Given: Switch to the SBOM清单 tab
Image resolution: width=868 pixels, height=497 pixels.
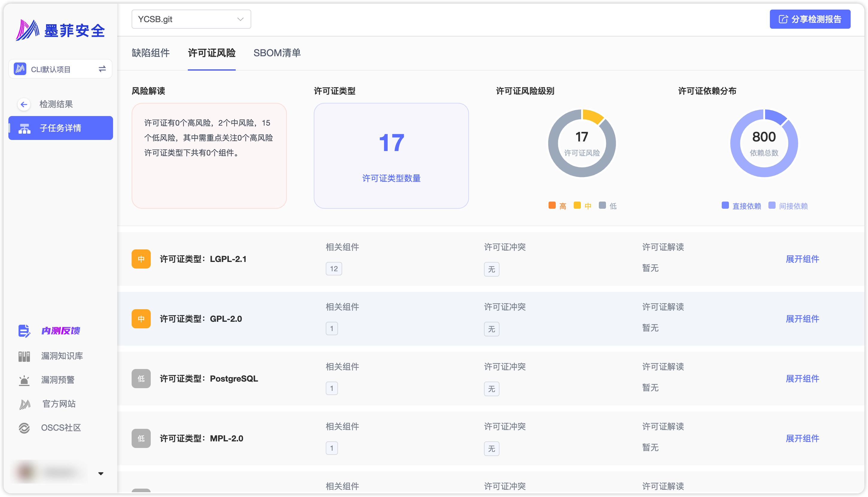Looking at the screenshot, I should pos(277,53).
